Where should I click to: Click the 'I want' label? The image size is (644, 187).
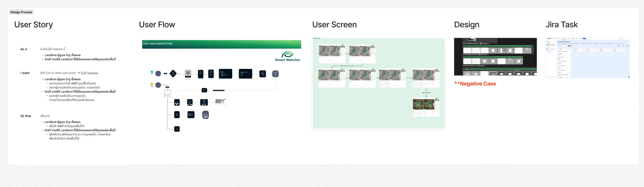[25, 73]
